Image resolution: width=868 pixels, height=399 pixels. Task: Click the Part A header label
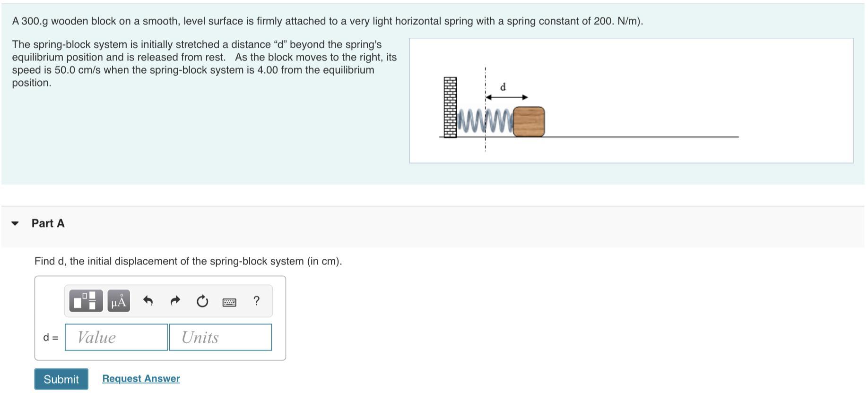click(x=48, y=223)
